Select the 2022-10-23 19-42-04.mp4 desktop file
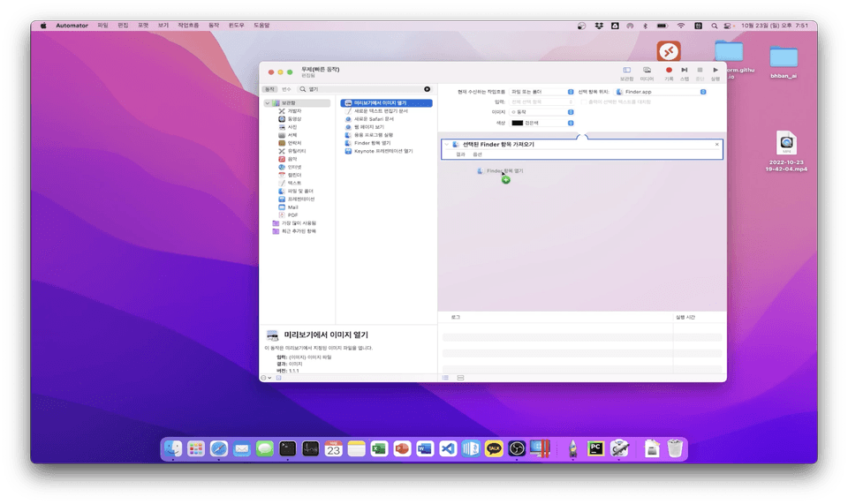Screen dimensions: 848x504 tap(786, 151)
